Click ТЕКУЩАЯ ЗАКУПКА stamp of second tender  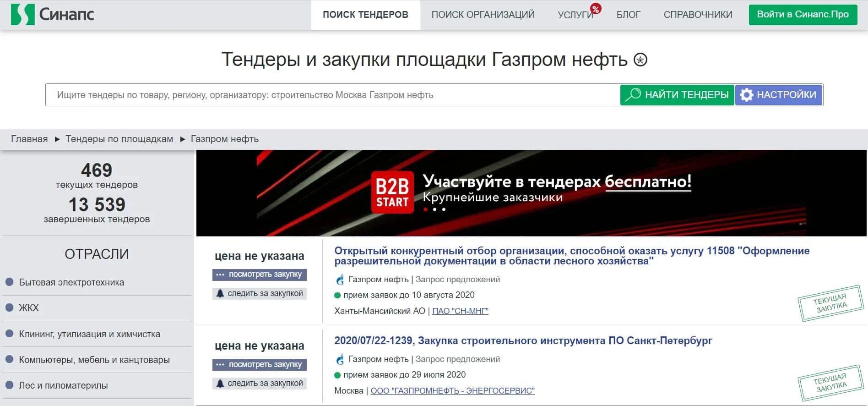[830, 383]
